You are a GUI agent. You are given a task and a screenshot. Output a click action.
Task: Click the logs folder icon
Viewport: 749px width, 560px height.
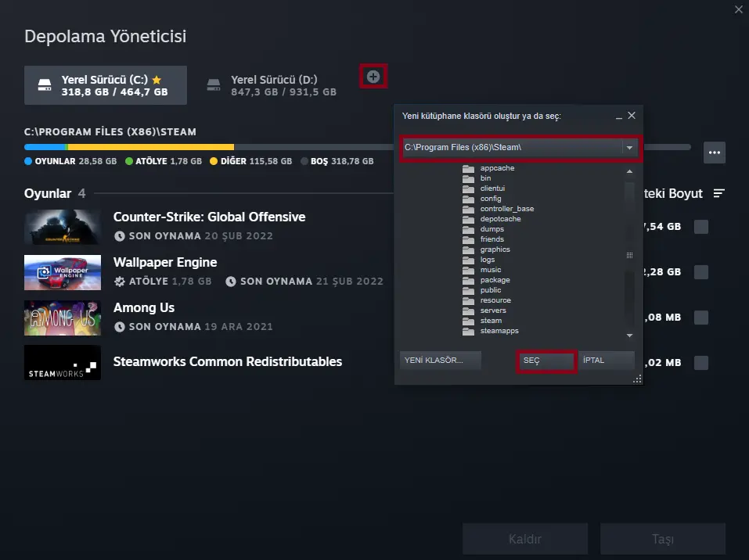tap(468, 260)
